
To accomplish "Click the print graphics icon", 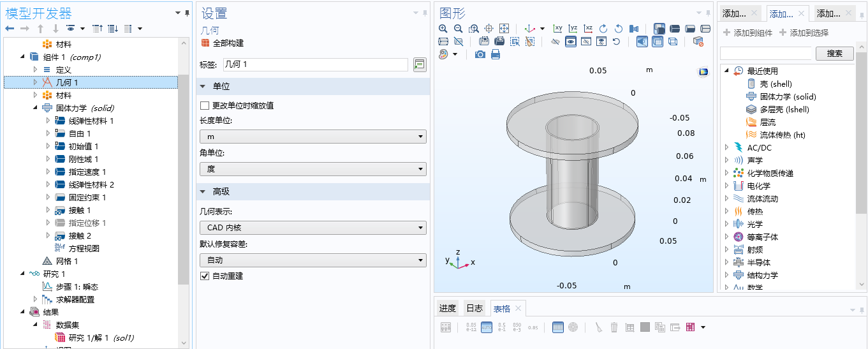I will point(496,55).
